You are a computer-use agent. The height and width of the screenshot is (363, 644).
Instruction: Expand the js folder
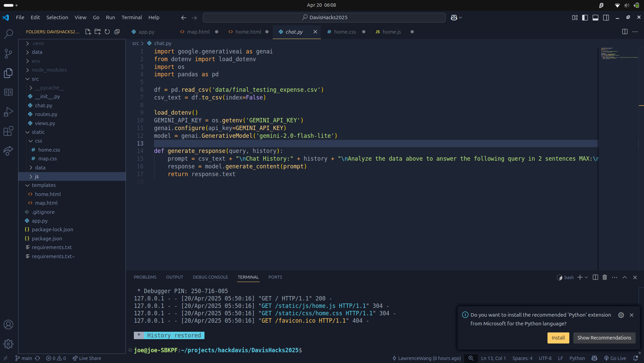click(x=37, y=176)
